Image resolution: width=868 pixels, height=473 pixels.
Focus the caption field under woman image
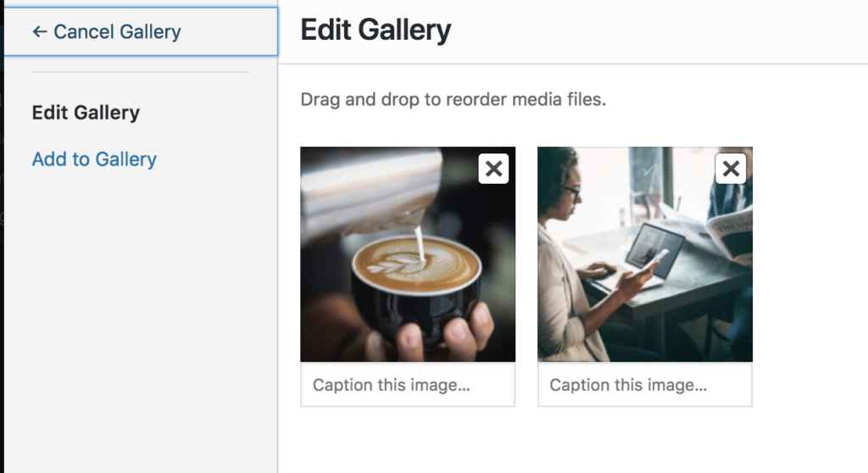(645, 385)
